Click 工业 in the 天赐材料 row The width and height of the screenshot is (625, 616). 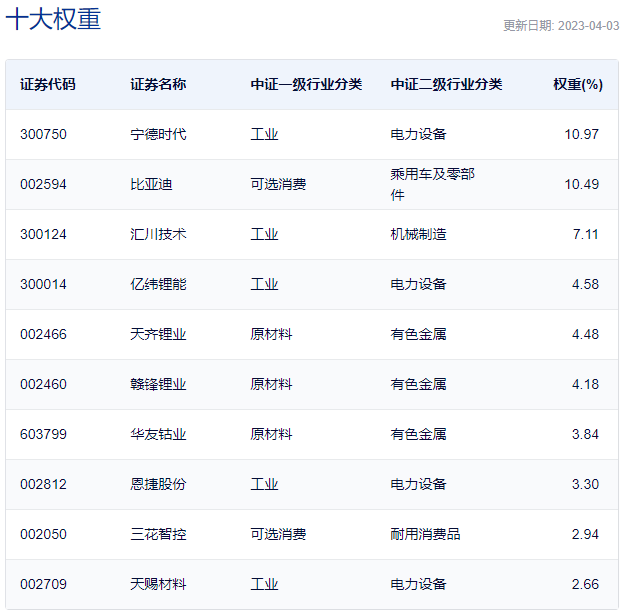click(264, 585)
